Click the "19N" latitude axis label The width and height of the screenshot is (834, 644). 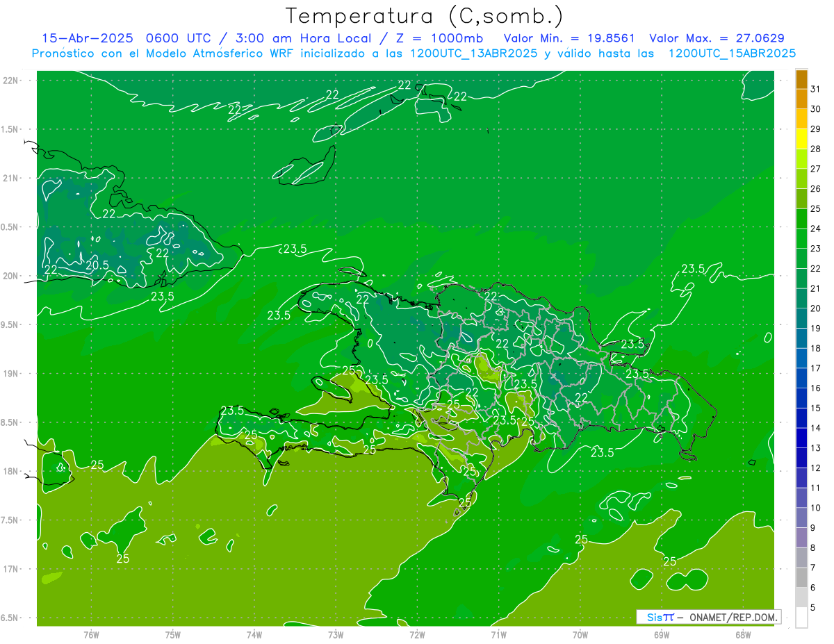point(12,374)
